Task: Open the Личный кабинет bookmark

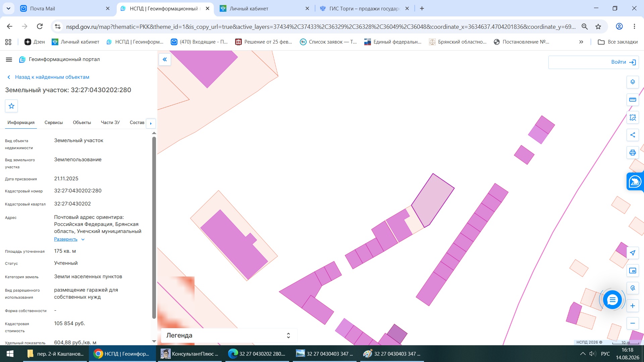Action: coord(75,42)
